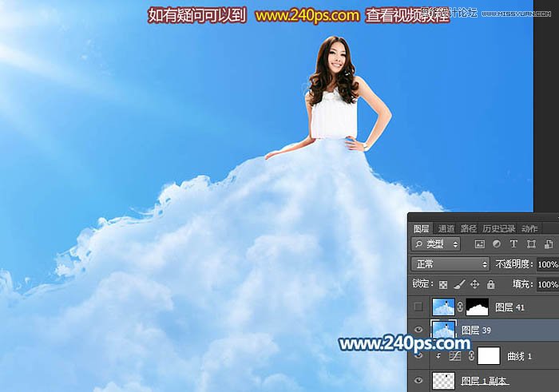Select the 图层 41 layer mask thumbnail

coord(477,307)
